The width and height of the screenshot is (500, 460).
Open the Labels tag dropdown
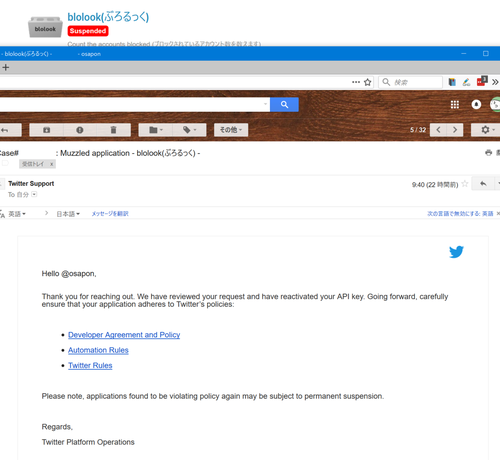coord(189,130)
